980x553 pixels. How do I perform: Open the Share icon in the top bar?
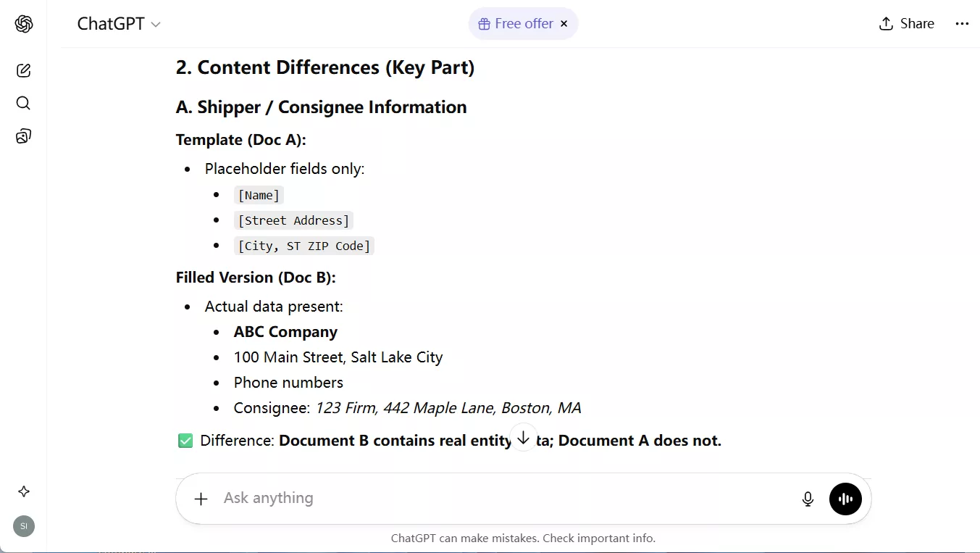click(884, 23)
